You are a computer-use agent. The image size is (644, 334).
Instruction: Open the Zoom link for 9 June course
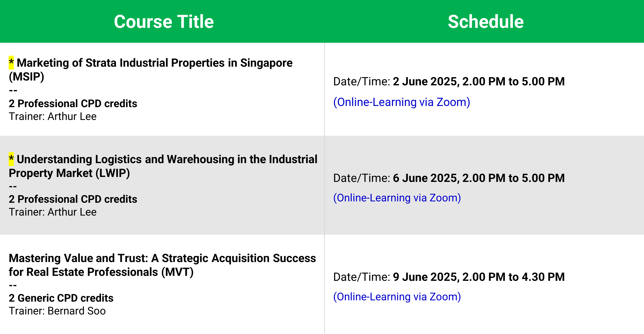pyautogui.click(x=397, y=297)
